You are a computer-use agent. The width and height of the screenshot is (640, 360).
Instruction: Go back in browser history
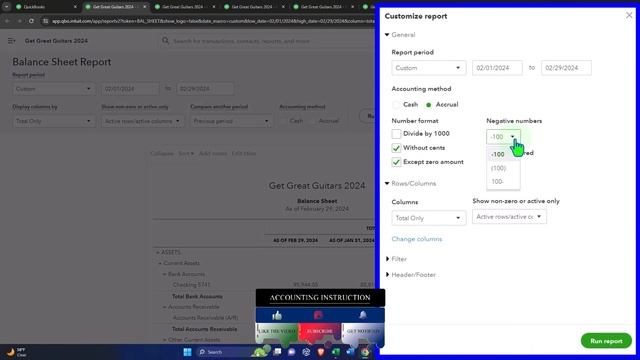(x=8, y=21)
